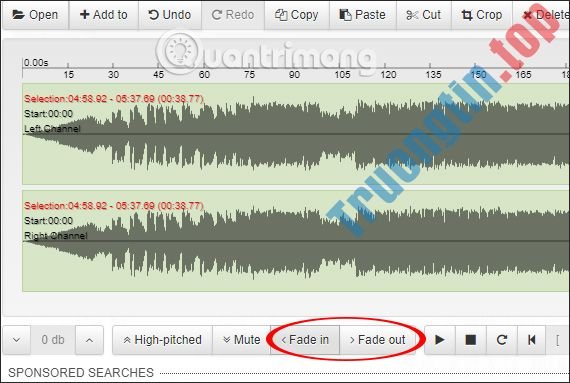This screenshot has height=383, width=570.
Task: Cut the selected audio region
Action: pyautogui.click(x=424, y=15)
